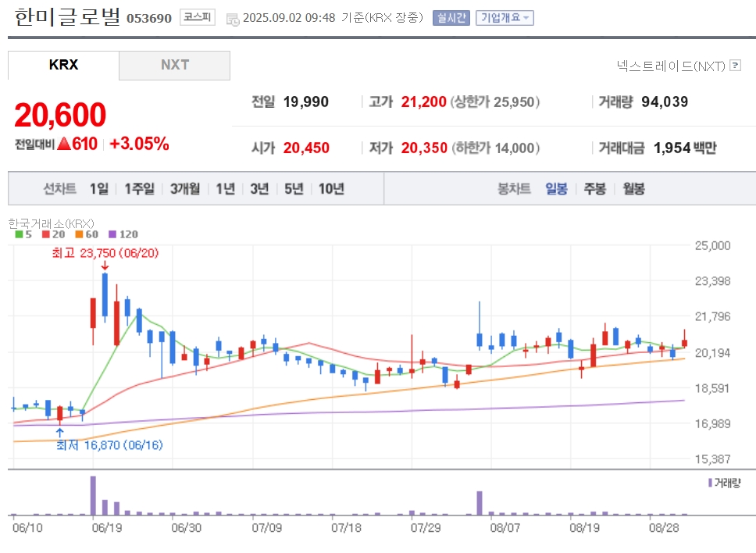Open the NXT help question-mark icon
This screenshot has height=553, width=756.
coord(735,65)
